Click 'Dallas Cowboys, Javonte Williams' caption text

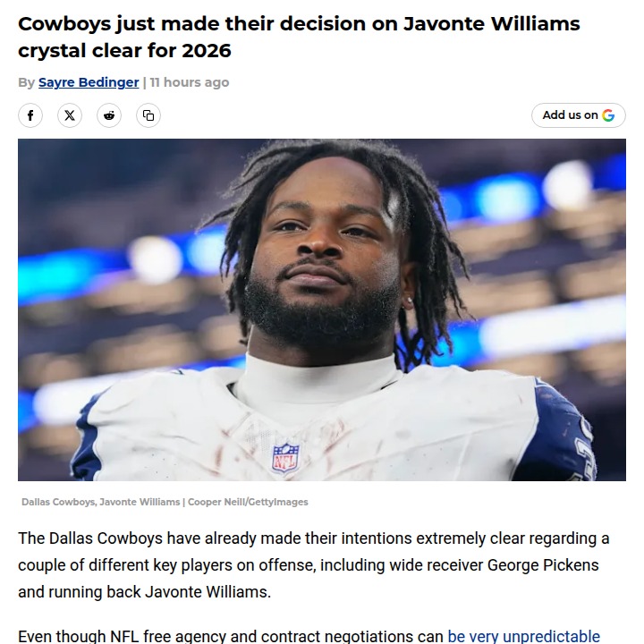(x=100, y=502)
